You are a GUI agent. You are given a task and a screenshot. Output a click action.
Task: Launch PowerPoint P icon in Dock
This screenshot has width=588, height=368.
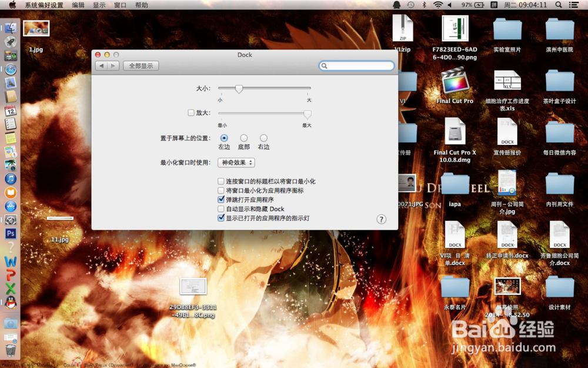[x=11, y=275]
